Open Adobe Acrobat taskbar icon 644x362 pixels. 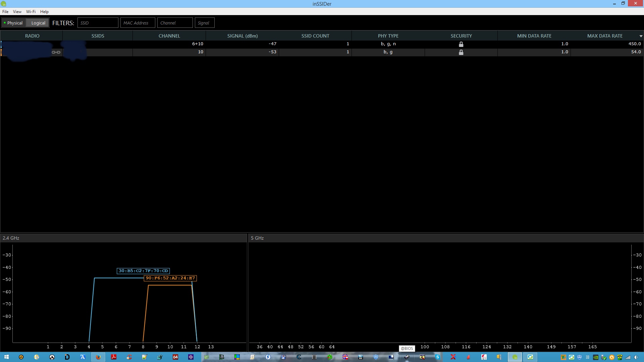[x=114, y=357]
